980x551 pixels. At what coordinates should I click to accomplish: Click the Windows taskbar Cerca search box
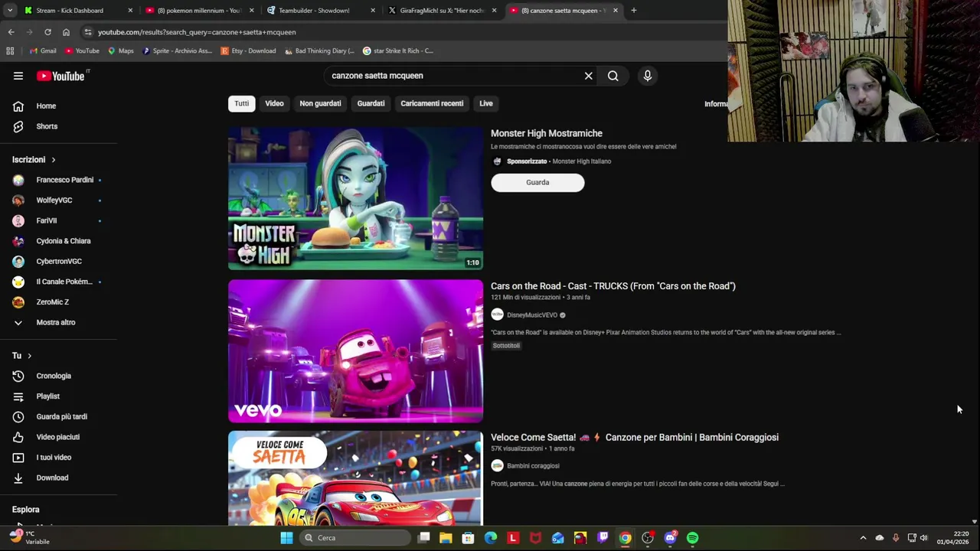tap(354, 538)
